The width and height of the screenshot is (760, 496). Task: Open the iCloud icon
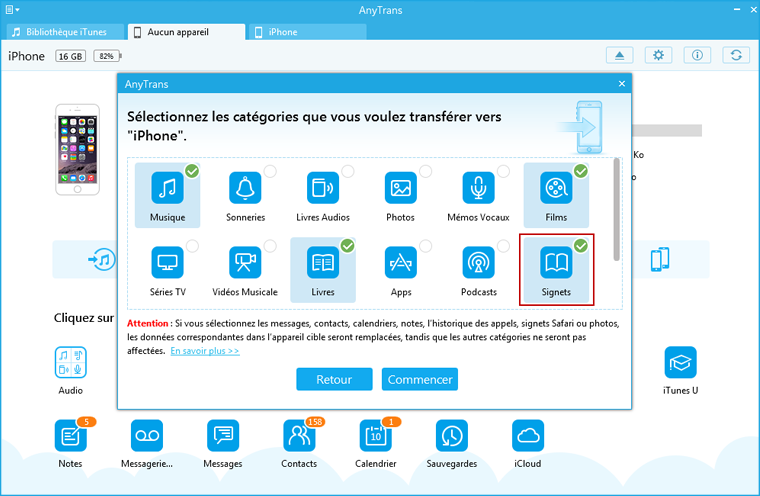[x=528, y=435]
